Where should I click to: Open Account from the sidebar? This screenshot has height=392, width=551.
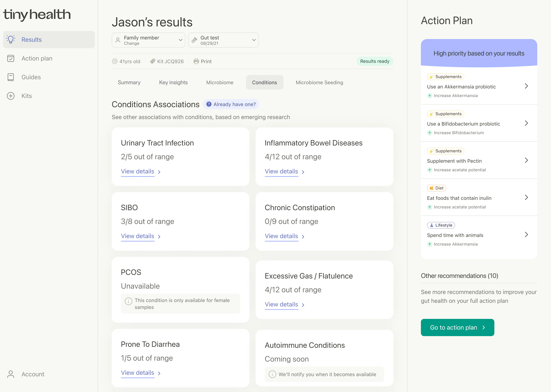coord(49,374)
